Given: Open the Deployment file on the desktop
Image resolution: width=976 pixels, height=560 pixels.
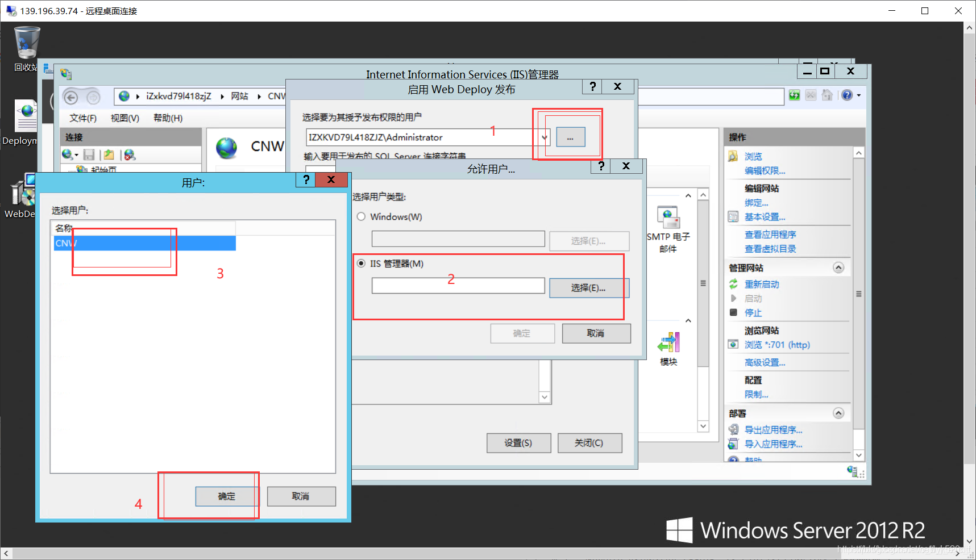Looking at the screenshot, I should tap(26, 116).
